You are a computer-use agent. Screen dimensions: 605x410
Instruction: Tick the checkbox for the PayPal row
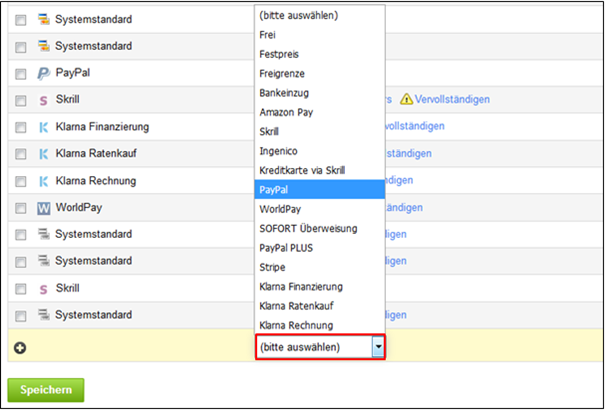coord(20,74)
